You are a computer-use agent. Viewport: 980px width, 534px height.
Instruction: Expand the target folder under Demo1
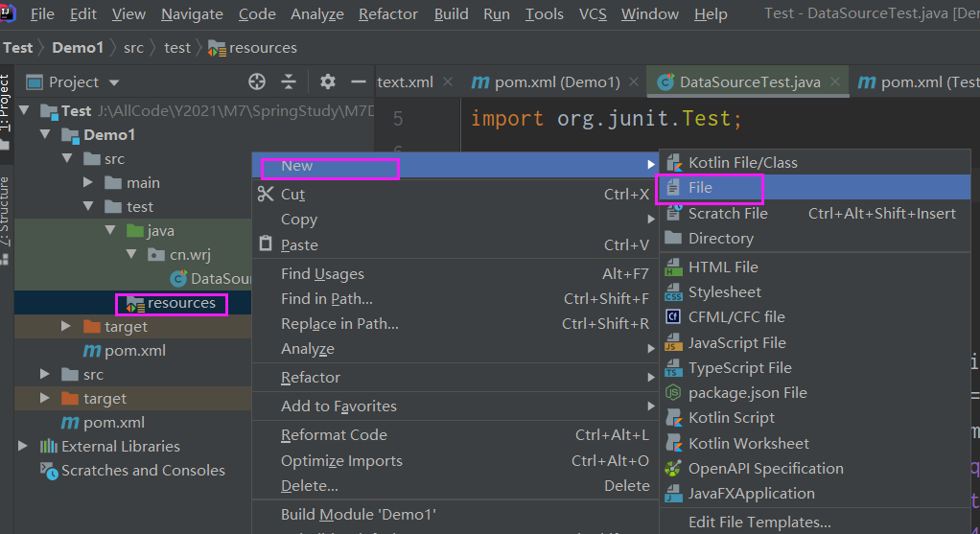(65, 326)
